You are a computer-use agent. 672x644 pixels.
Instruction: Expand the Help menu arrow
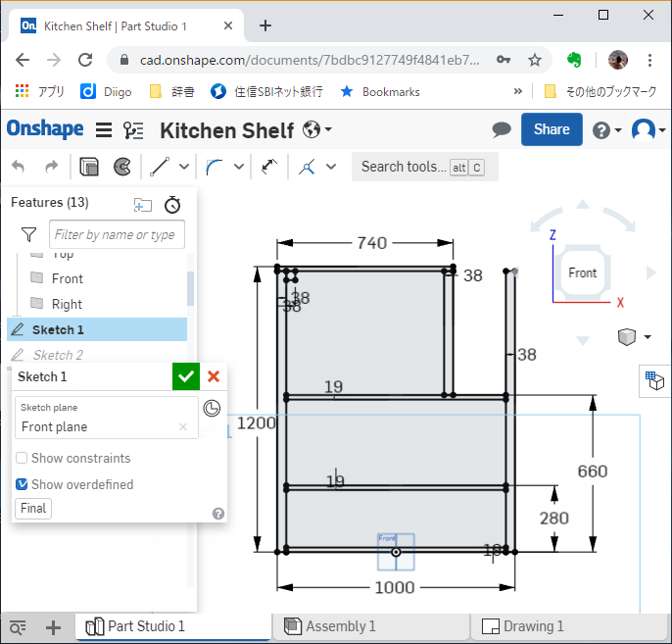click(x=617, y=130)
